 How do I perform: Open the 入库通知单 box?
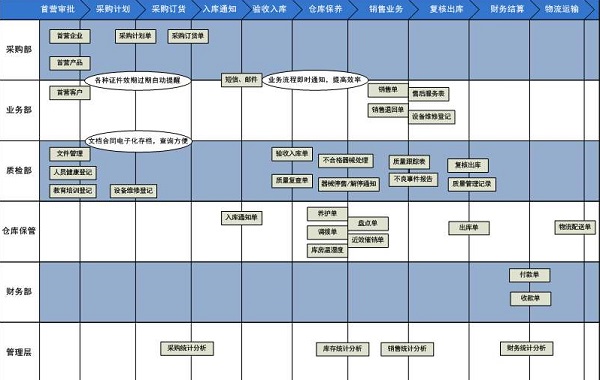point(241,218)
